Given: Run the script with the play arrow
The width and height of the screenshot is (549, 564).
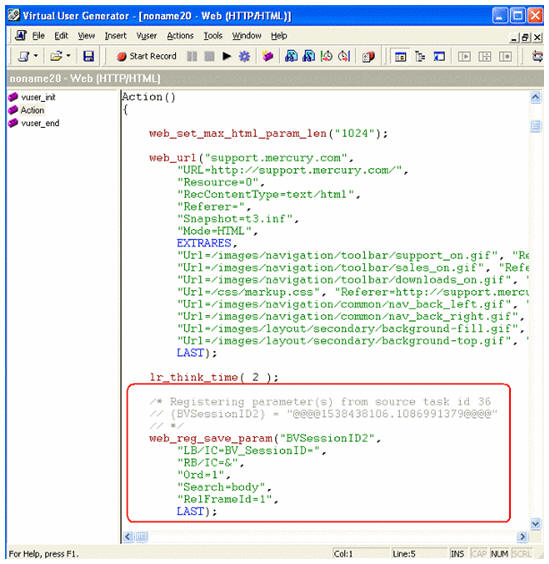Looking at the screenshot, I should (227, 56).
